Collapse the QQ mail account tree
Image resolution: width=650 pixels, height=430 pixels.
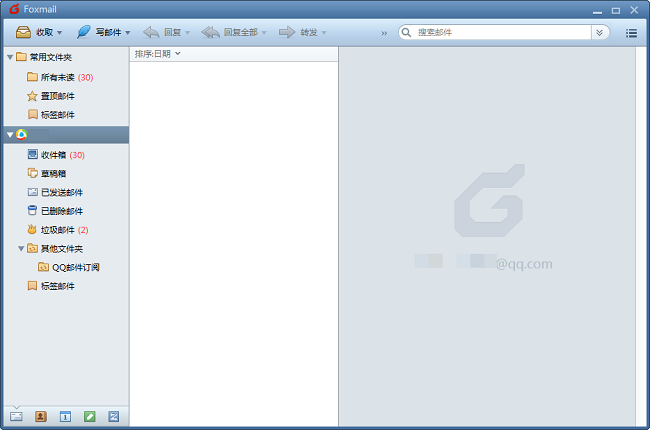click(10, 135)
